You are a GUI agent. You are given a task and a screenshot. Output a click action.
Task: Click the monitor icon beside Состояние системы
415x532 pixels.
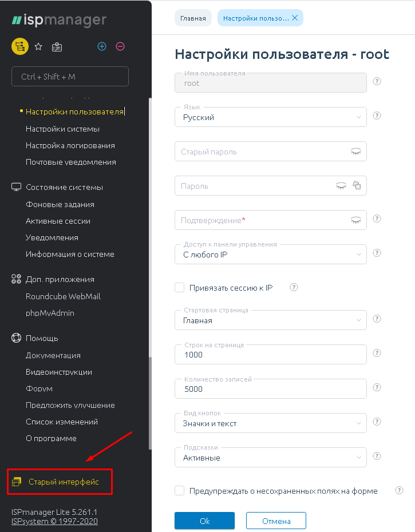pyautogui.click(x=16, y=187)
